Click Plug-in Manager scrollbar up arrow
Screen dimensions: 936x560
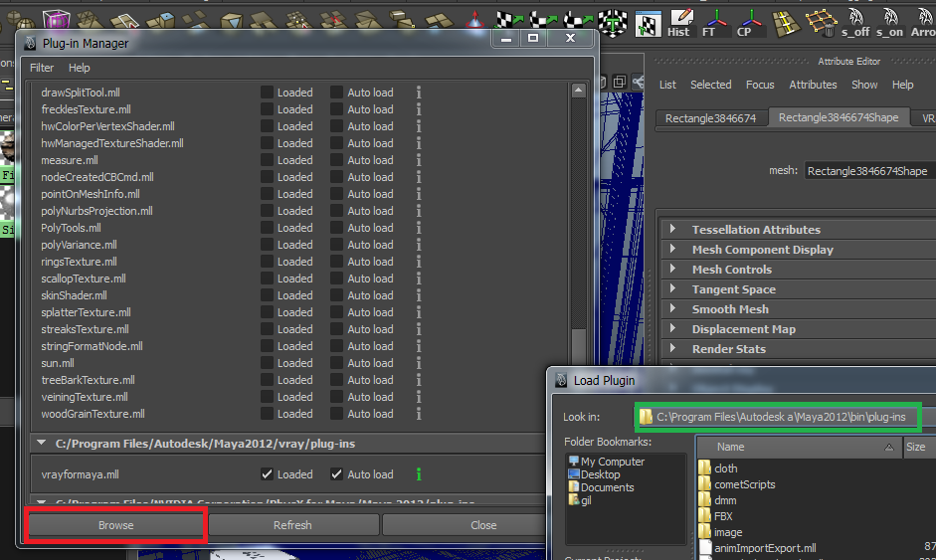point(578,91)
